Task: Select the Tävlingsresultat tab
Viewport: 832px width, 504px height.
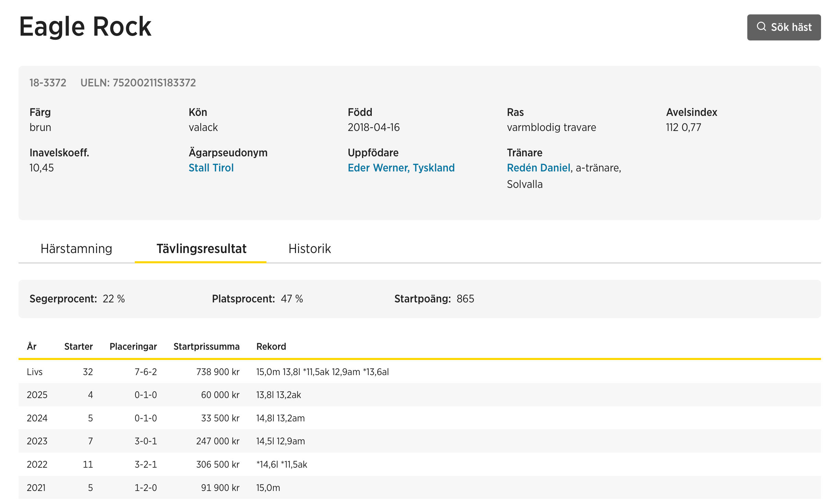Action: pyautogui.click(x=201, y=249)
